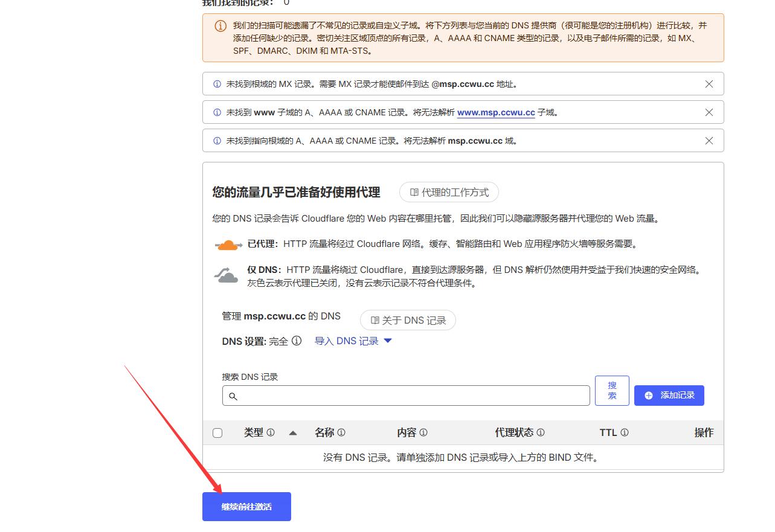The image size is (775, 532).
Task: Click the 继续前往激活 button
Action: tap(246, 507)
